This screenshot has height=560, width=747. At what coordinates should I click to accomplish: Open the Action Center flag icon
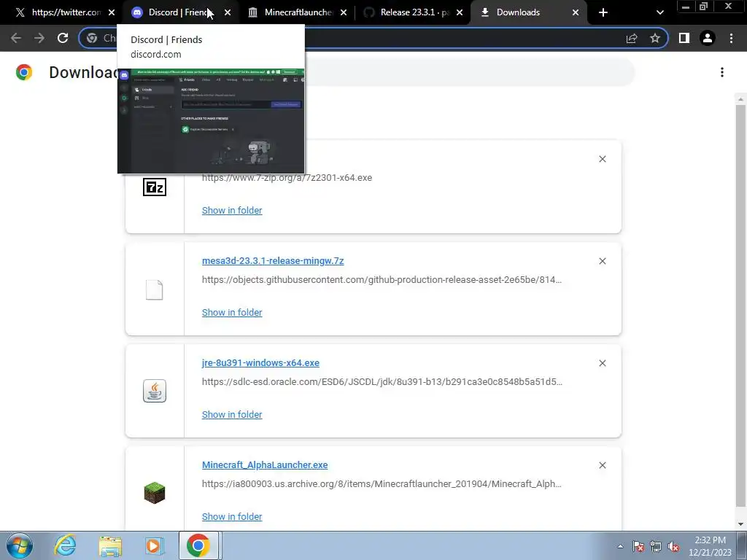coord(638,546)
